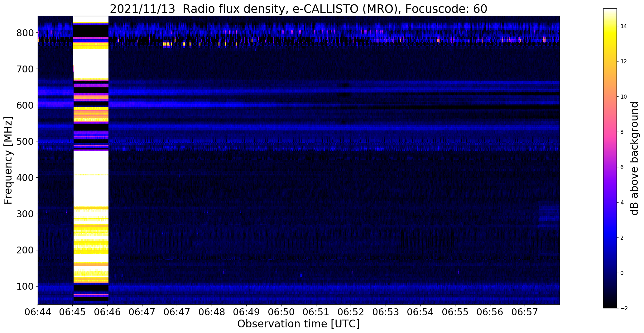This screenshot has height=333, width=644.
Task: Click the colorbar tick label 10
Action: [624, 97]
